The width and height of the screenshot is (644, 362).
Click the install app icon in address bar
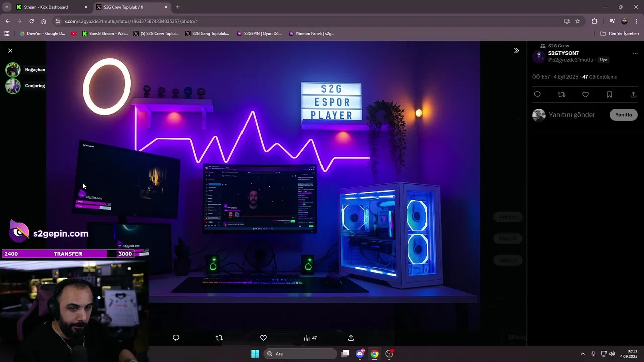(x=567, y=21)
